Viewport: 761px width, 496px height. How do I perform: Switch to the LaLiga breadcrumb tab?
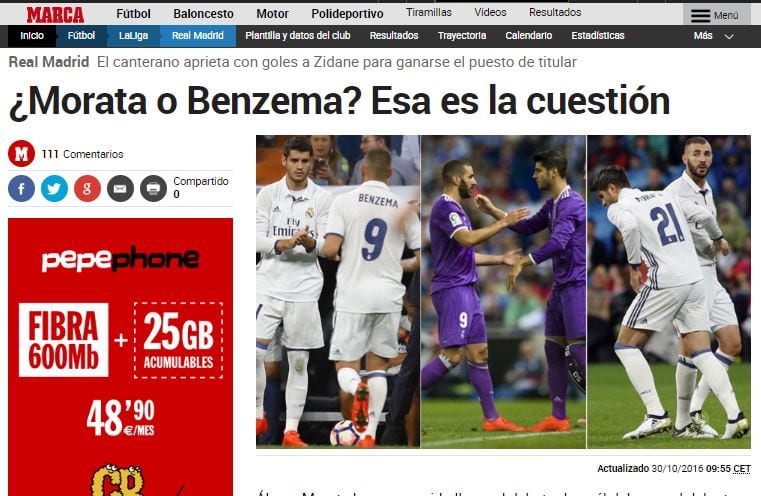tap(133, 36)
